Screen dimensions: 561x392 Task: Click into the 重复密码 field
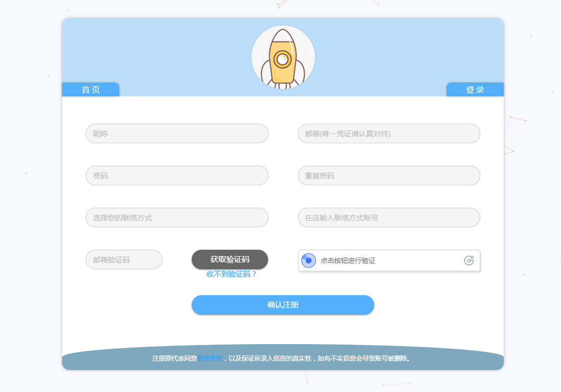pyautogui.click(x=389, y=175)
